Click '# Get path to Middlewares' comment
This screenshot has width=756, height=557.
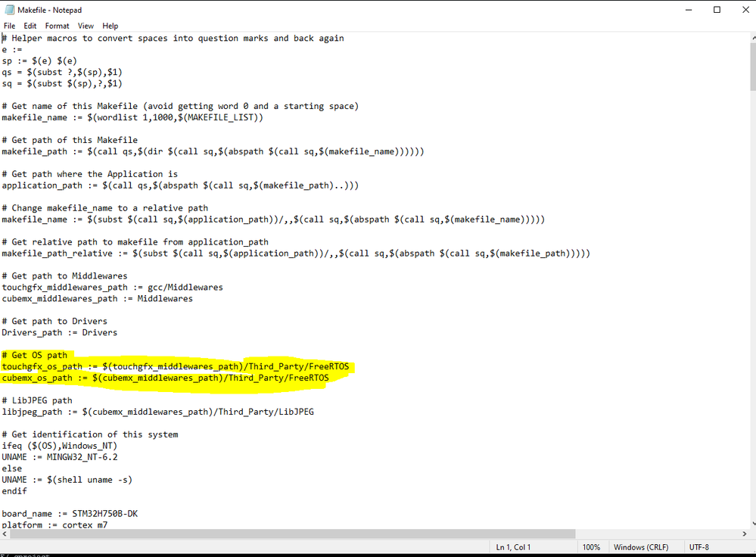(64, 276)
